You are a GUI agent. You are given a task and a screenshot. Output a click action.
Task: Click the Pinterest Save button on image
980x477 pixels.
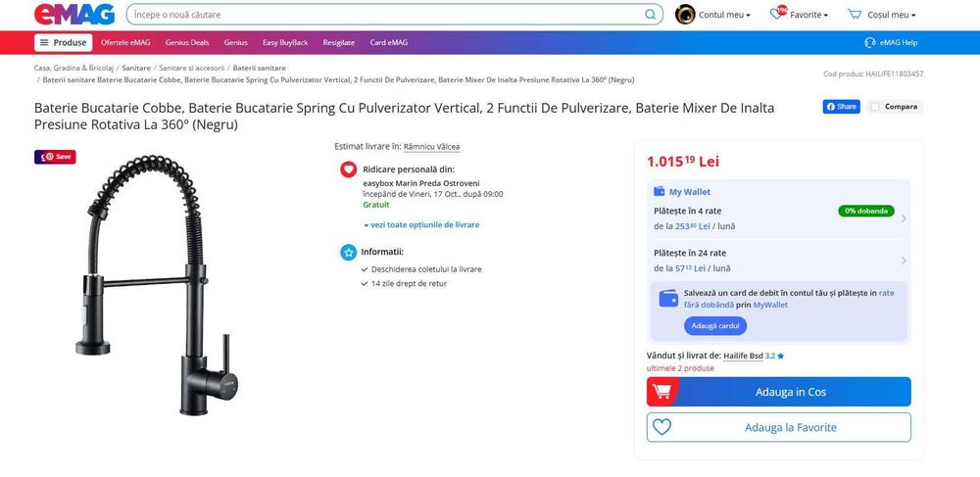tap(56, 157)
